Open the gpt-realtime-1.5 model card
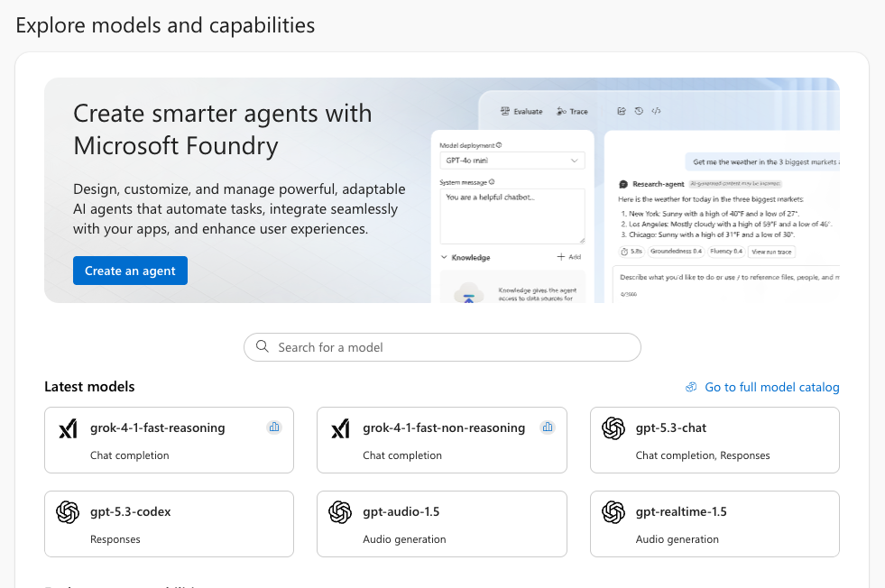Screen dimensions: 885x588 pos(714,523)
